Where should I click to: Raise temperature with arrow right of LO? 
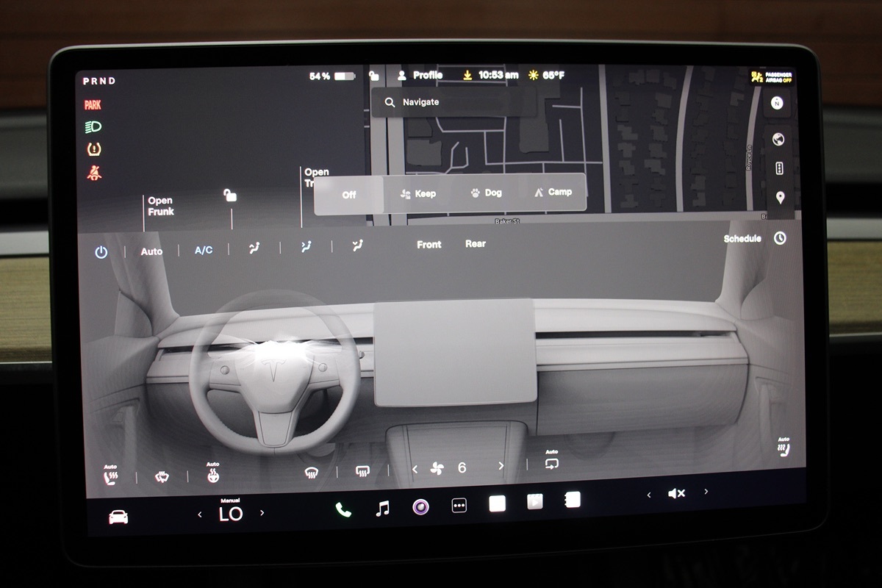pyautogui.click(x=262, y=513)
